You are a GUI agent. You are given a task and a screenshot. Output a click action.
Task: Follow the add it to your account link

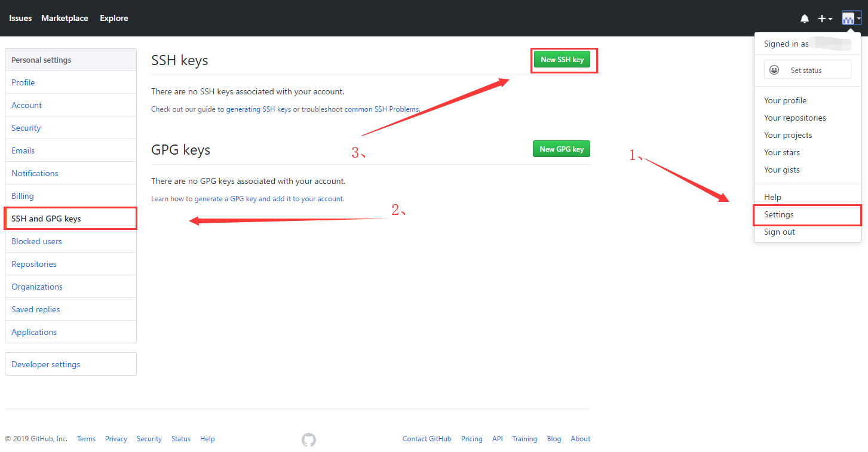308,199
